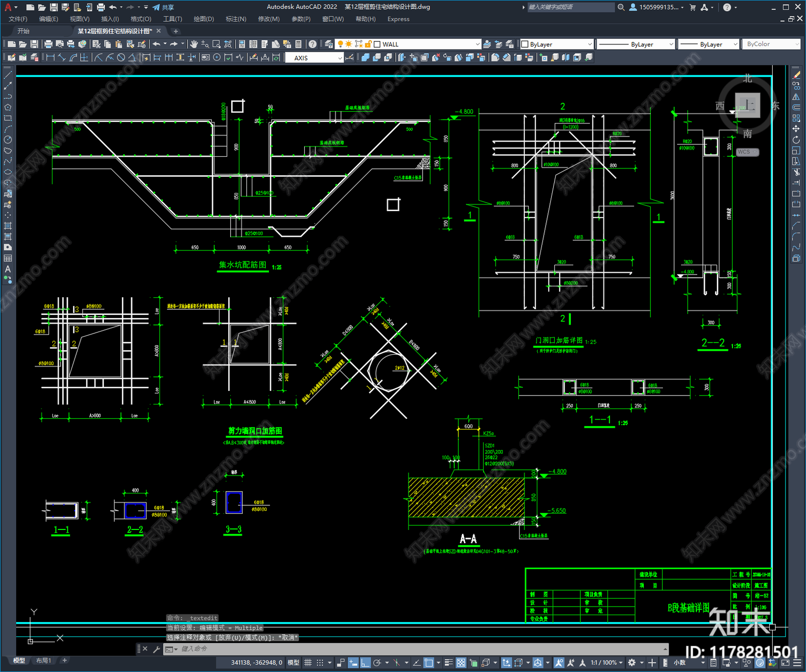Click the Rotate tool in the right modify toolbar
Image resolution: width=806 pixels, height=672 pixels.
pyautogui.click(x=796, y=140)
